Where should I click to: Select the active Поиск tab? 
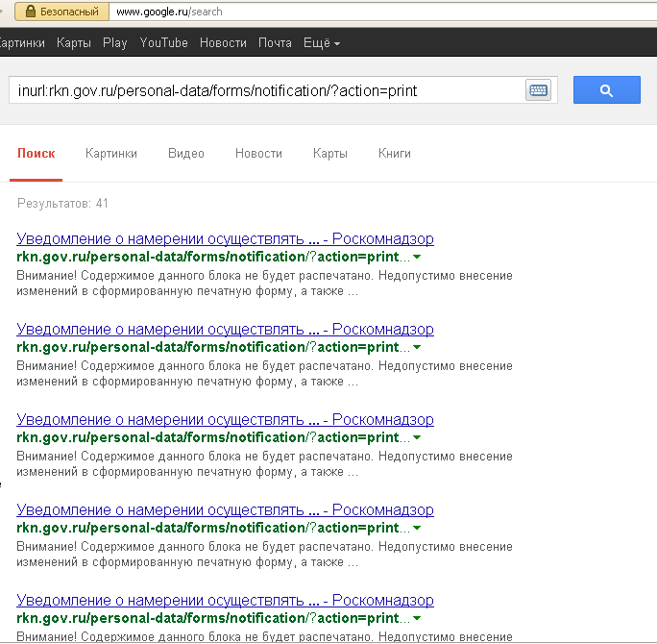[36, 154]
